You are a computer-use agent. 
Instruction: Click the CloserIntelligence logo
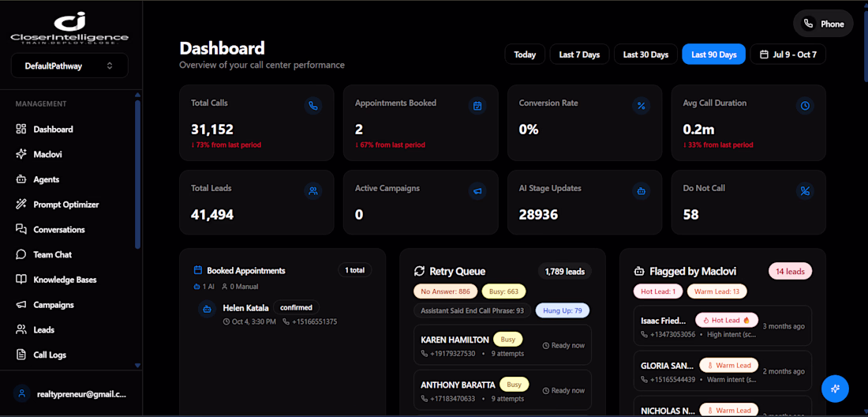69,28
